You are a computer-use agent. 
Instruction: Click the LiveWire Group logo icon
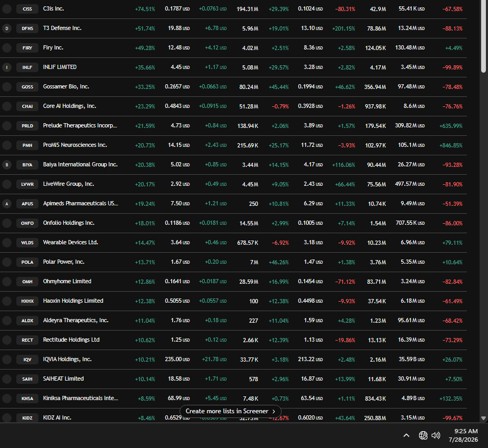(x=7, y=184)
